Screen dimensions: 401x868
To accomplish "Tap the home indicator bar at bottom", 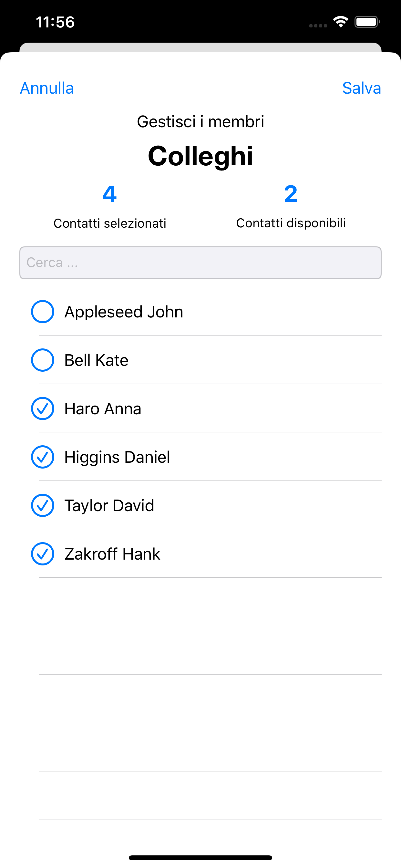I will point(200,858).
